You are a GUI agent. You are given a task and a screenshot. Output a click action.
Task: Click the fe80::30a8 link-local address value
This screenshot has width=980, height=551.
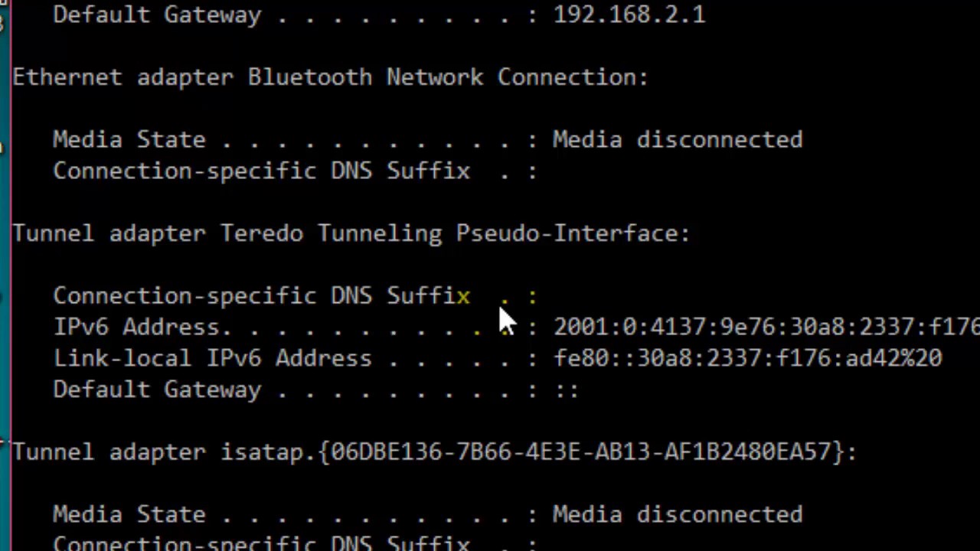coord(735,359)
